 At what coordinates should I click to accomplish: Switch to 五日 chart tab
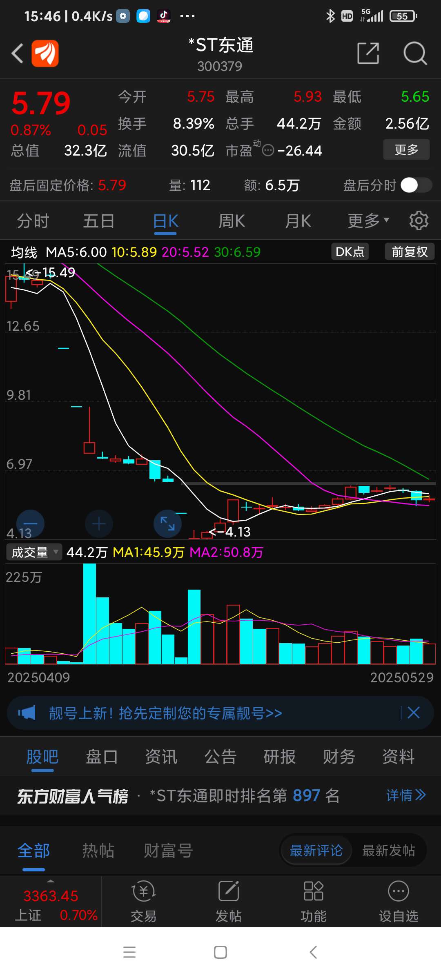[x=99, y=221]
